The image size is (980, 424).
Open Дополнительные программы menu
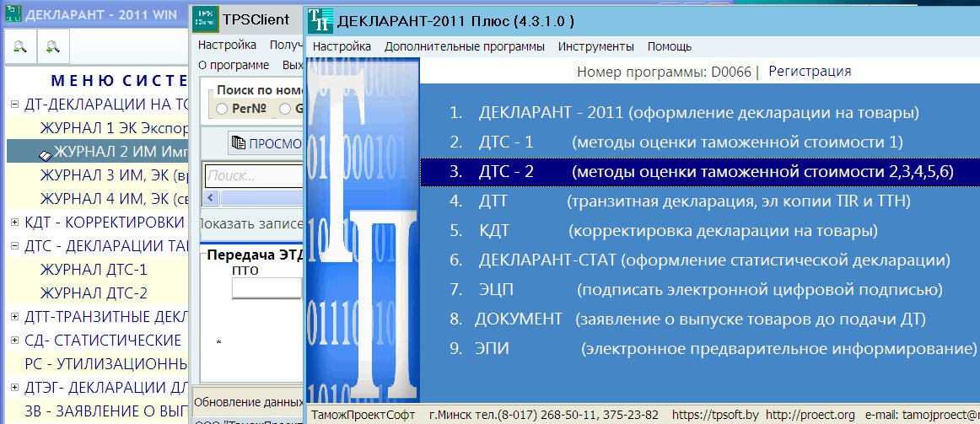click(464, 46)
